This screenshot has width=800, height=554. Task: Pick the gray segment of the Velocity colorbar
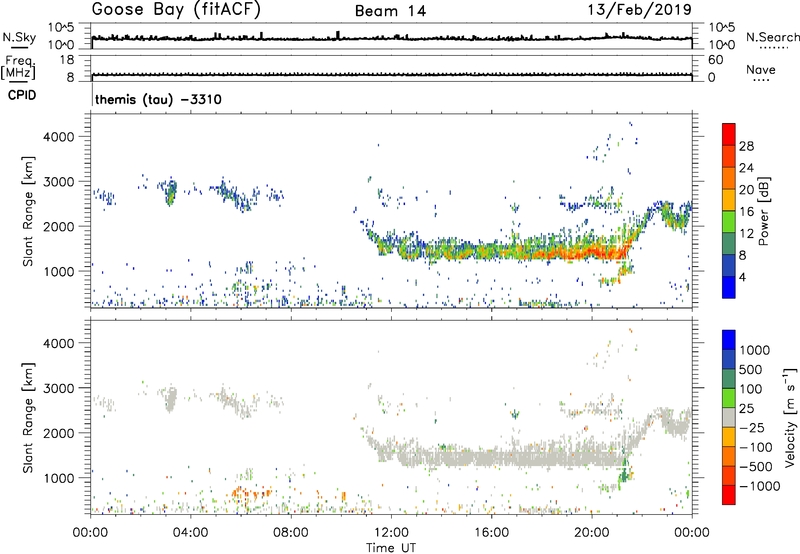729,417
